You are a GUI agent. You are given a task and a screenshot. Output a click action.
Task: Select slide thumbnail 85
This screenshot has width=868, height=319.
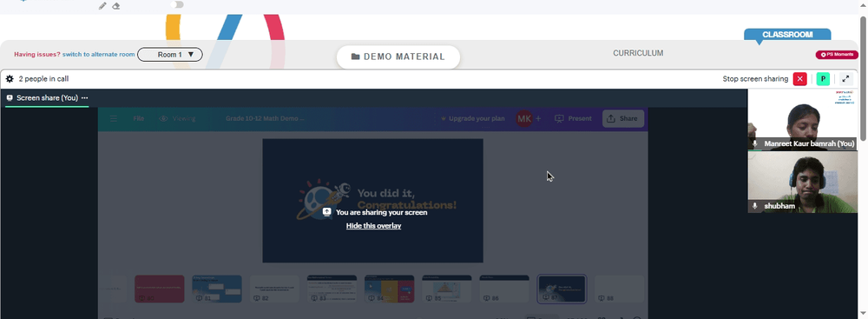(447, 289)
